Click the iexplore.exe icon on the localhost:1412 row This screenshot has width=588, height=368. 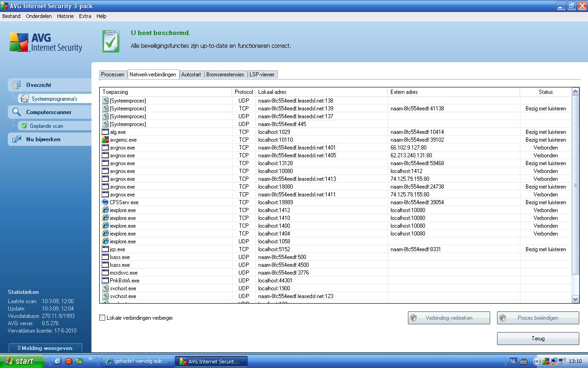click(105, 210)
